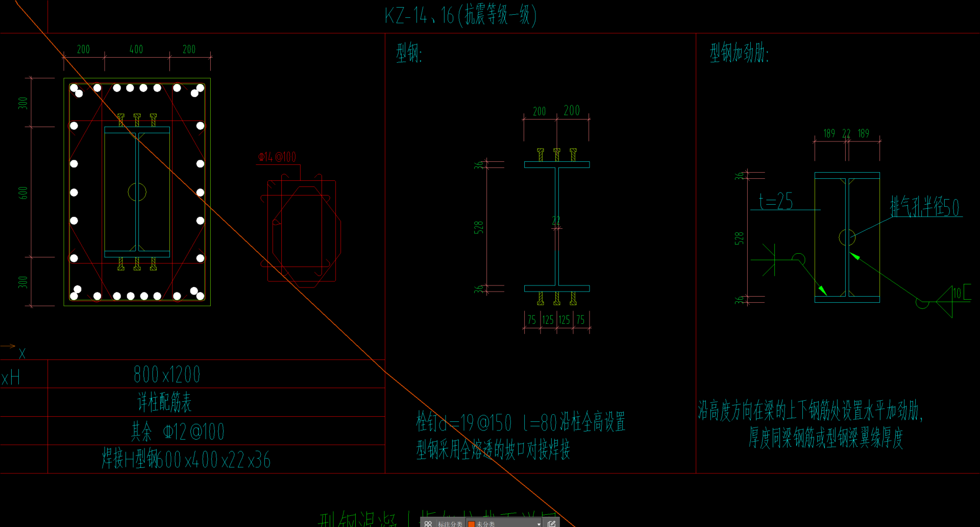Click the 22 web thickness label on H-steel
The height and width of the screenshot is (527, 980).
(556, 221)
